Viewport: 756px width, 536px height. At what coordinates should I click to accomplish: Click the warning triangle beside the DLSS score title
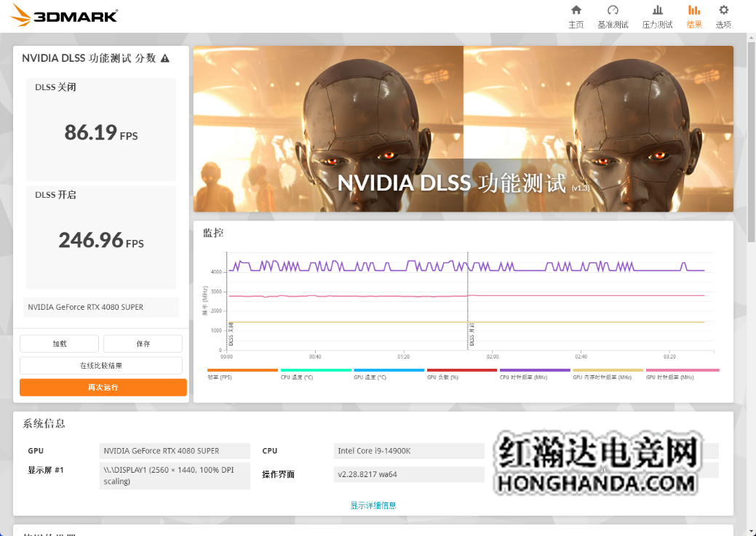coord(165,58)
